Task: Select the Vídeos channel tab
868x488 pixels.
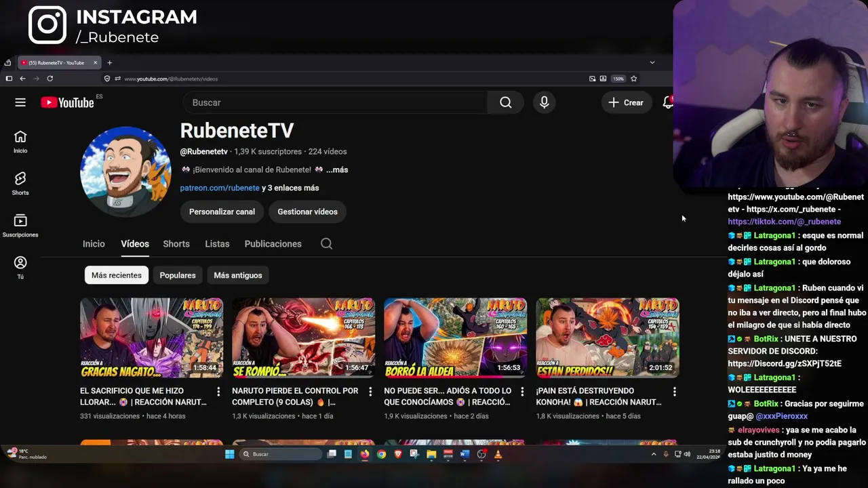Action: (x=135, y=244)
